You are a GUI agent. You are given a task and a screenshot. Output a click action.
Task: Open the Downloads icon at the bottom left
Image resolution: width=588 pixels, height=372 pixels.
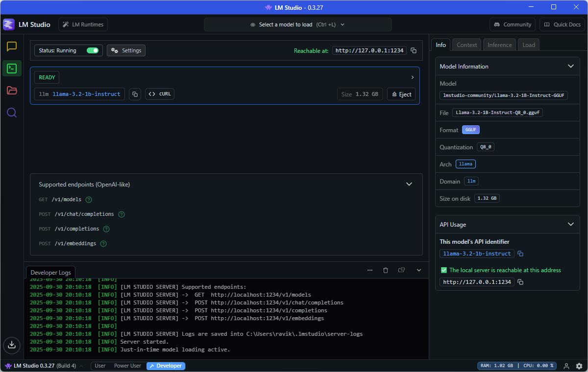12,345
